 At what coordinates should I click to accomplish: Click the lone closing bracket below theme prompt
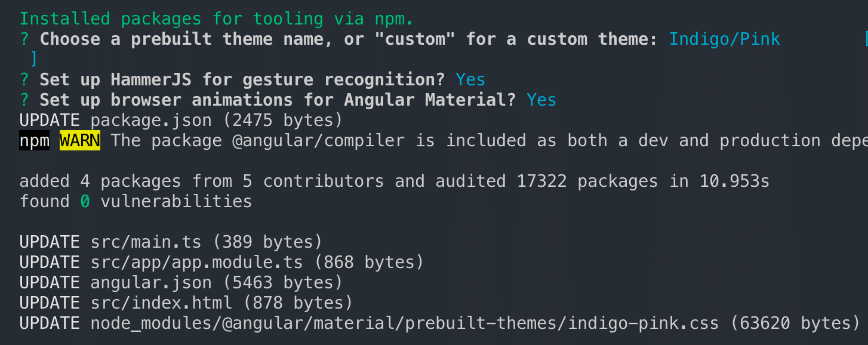tap(34, 60)
